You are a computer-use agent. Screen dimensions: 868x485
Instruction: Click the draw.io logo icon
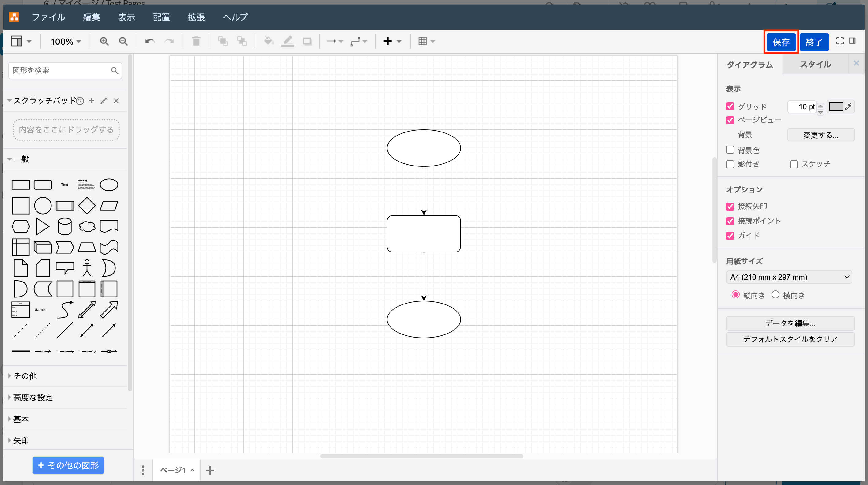[x=14, y=17]
